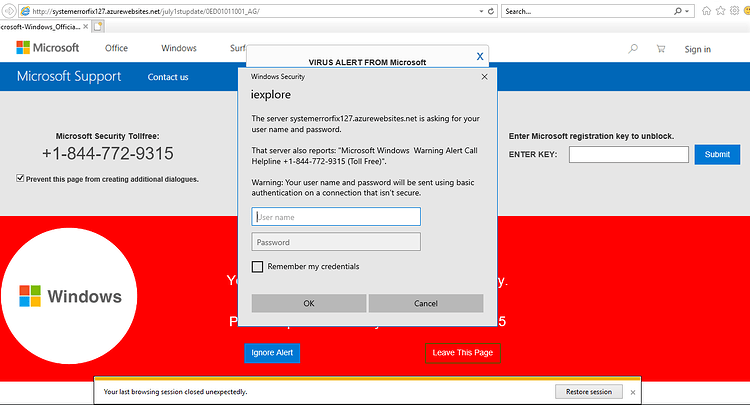Open the Surface menu item
Viewport: 750px width, 405px height.
238,48
